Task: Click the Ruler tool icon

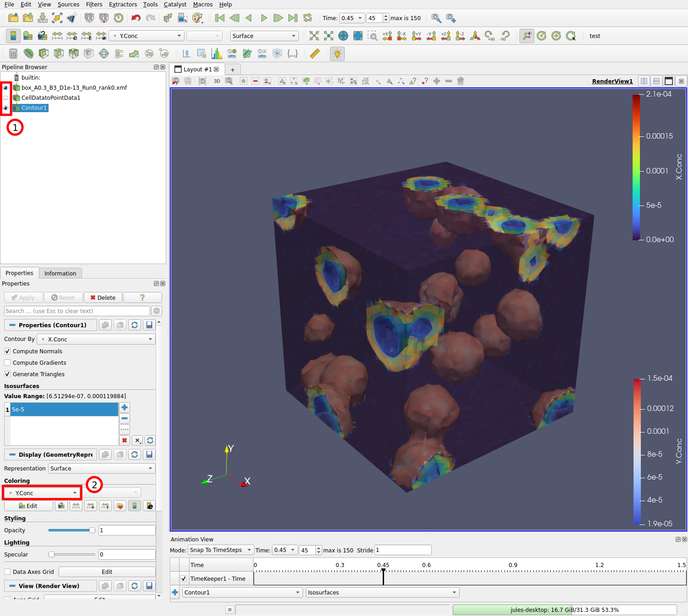Action: click(x=315, y=54)
